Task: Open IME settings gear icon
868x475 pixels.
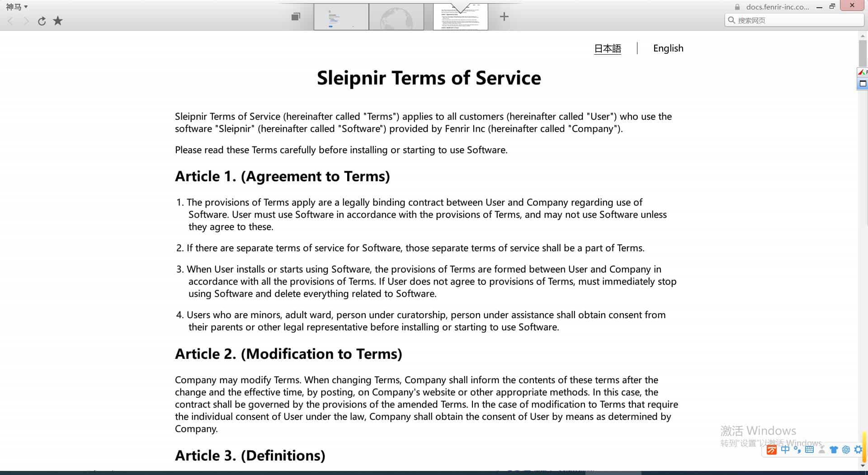Action: [858, 450]
